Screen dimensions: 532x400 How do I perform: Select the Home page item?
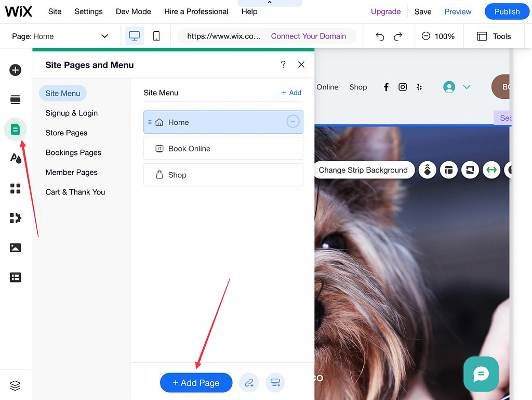coord(223,122)
